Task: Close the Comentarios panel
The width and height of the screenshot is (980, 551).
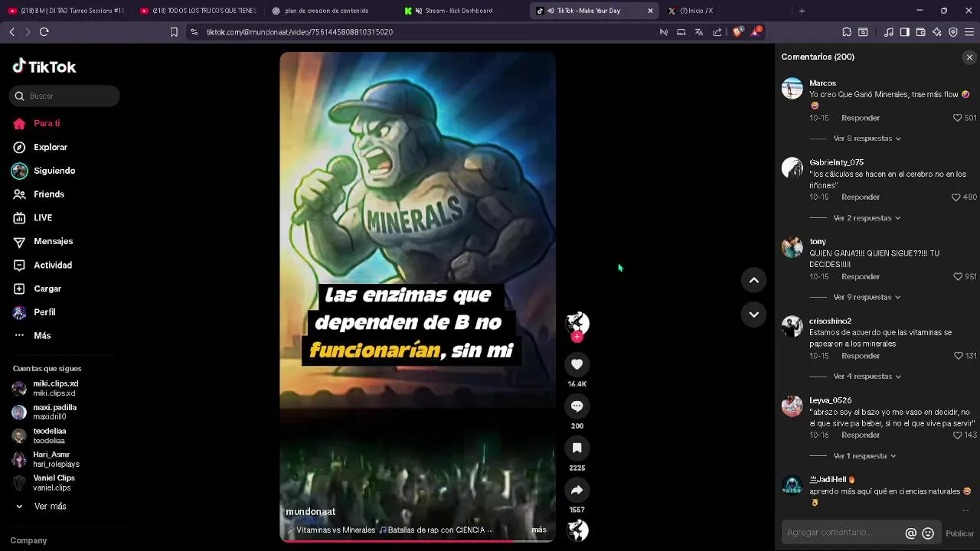Action: pos(969,57)
